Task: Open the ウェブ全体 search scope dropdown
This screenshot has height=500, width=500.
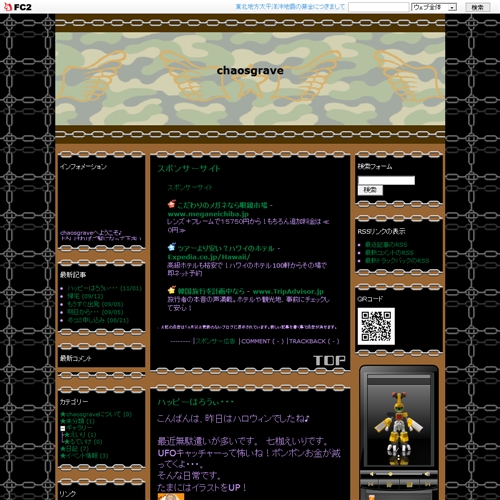Action: point(434,7)
